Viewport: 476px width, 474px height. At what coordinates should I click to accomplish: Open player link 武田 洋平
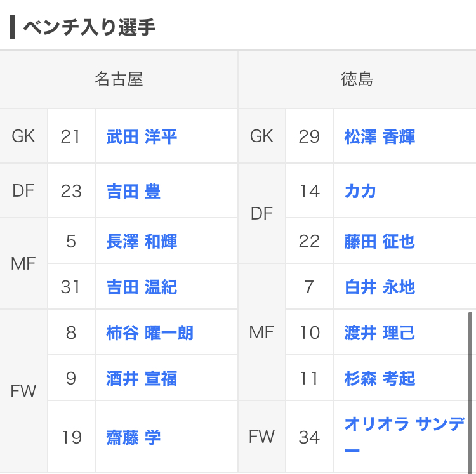142,136
